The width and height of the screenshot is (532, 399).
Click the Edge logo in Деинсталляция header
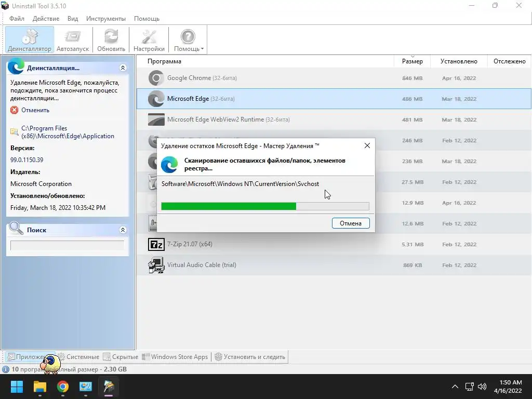(x=16, y=66)
